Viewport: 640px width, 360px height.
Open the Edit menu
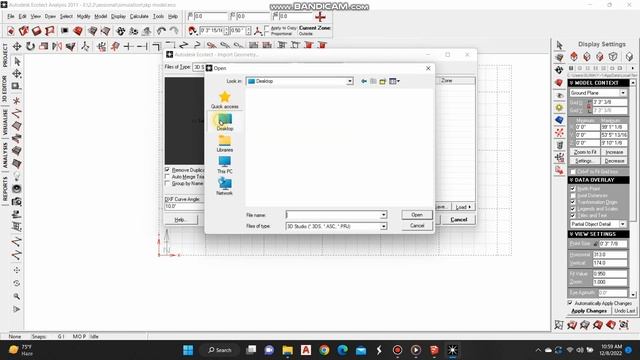pos(22,16)
